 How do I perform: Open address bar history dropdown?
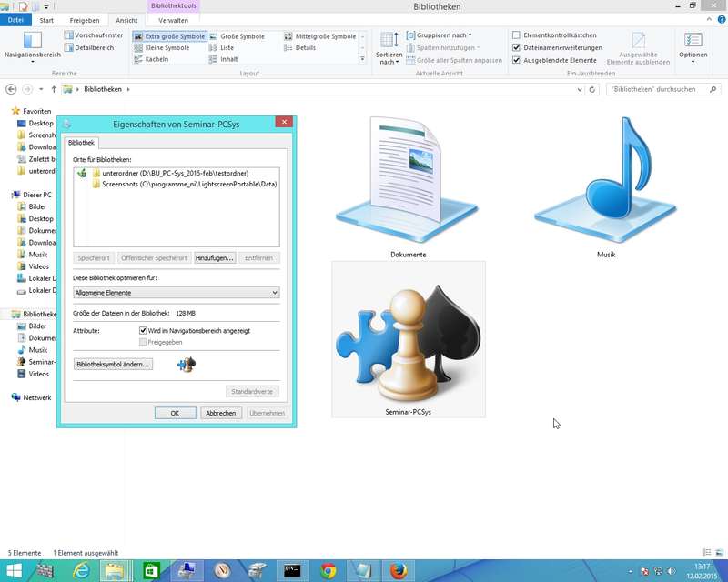580,90
